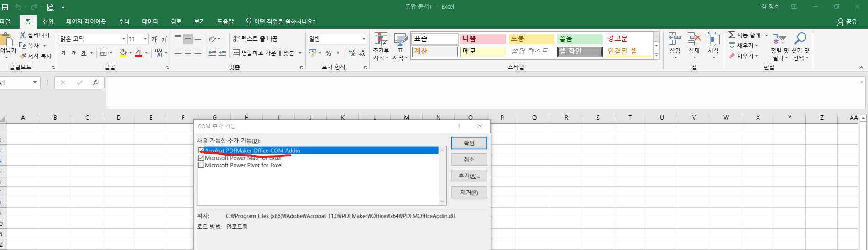868x250 pixels.
Task: Decrease decimal places icon
Action: [x=362, y=53]
